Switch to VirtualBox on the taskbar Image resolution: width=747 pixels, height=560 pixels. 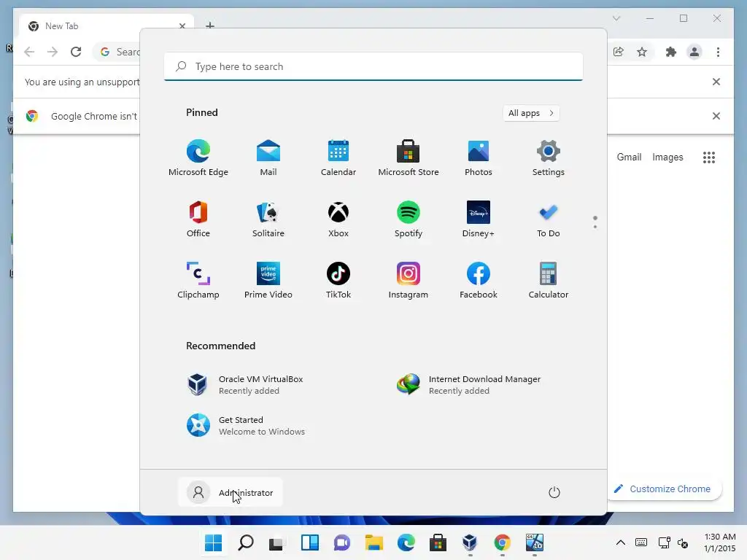470,542
